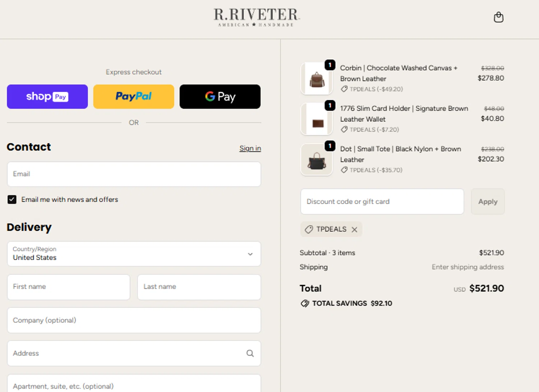
Task: Click the Dot Small Tote title
Action: pyautogui.click(x=400, y=154)
